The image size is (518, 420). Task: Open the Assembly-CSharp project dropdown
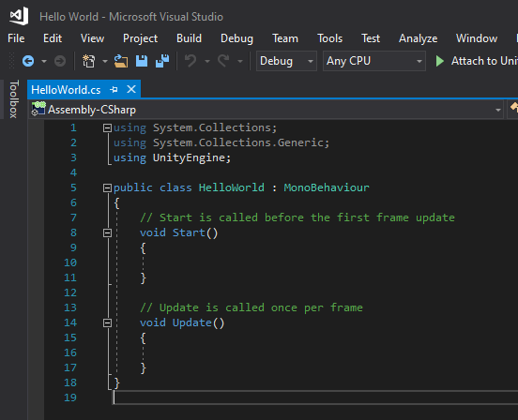tap(266, 110)
